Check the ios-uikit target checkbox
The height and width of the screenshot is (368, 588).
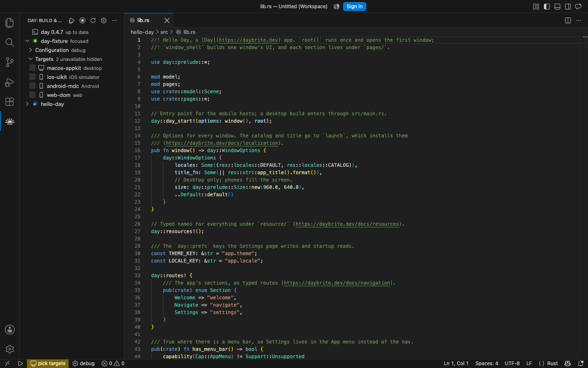coord(32,77)
